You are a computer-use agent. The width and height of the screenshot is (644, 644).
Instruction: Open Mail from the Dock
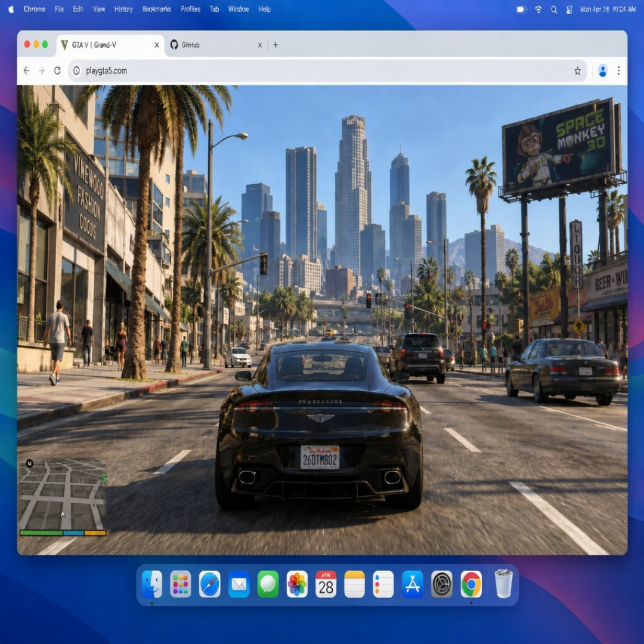pos(239,584)
